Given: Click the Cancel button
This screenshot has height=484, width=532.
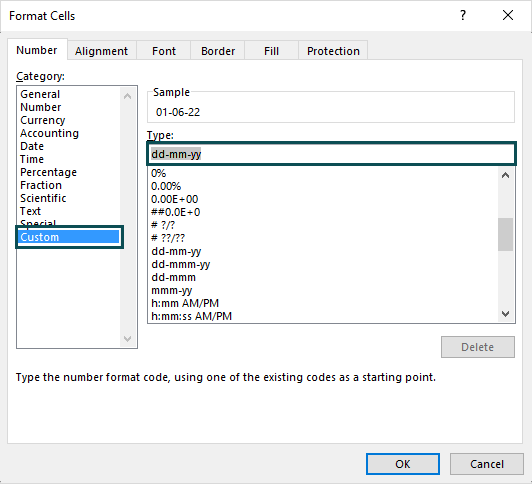Looking at the screenshot, I should tap(487, 464).
